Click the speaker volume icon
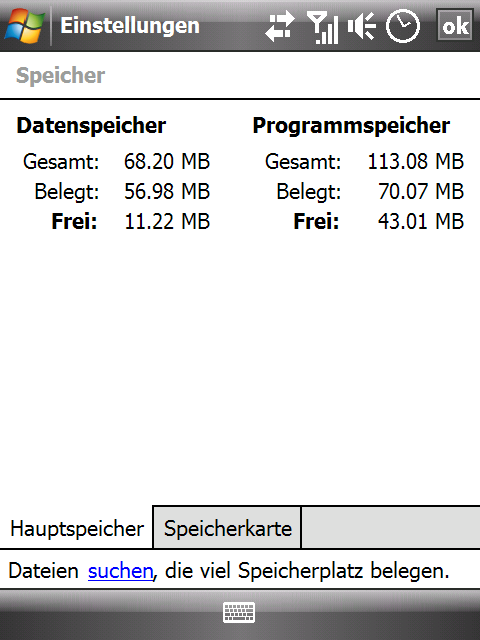This screenshot has height=640, width=480. click(362, 26)
